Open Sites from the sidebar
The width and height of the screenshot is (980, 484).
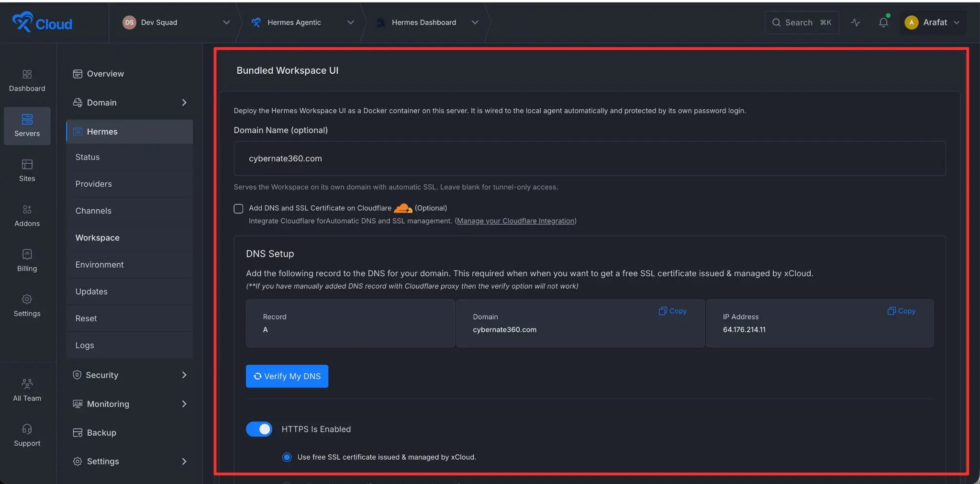click(x=27, y=170)
